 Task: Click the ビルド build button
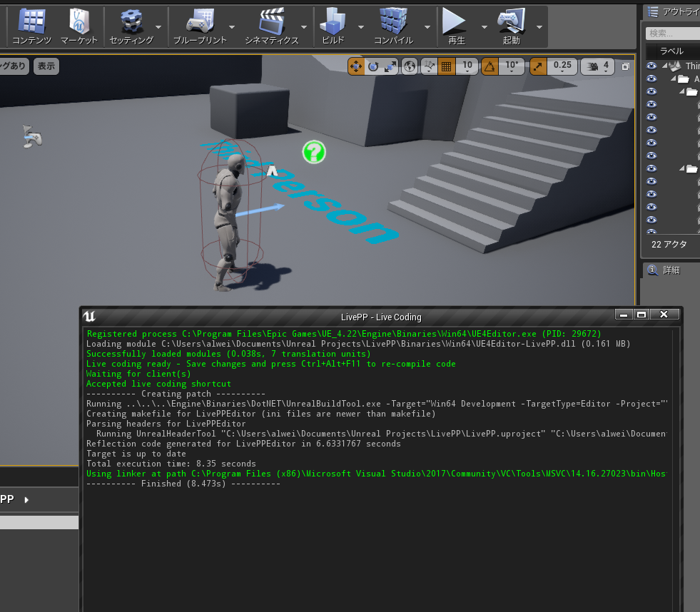tap(333, 27)
